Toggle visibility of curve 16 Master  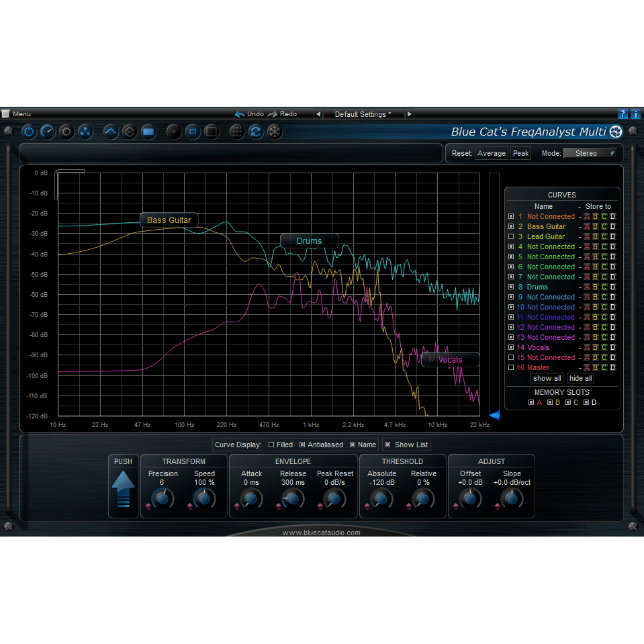[x=511, y=367]
